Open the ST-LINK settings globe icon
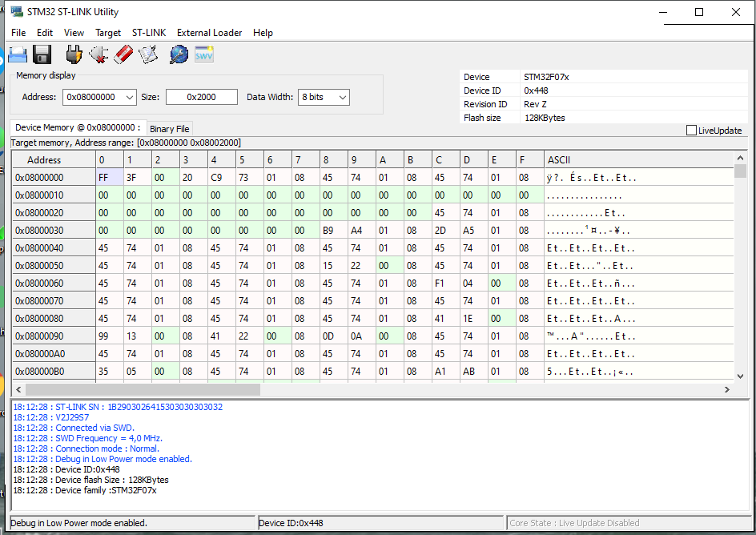This screenshot has width=756, height=535. click(179, 54)
